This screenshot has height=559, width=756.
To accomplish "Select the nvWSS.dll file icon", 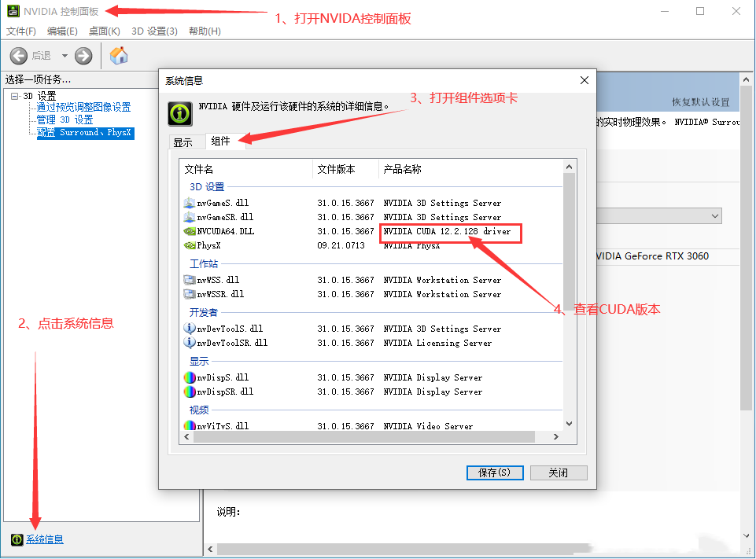I will pyautogui.click(x=189, y=280).
